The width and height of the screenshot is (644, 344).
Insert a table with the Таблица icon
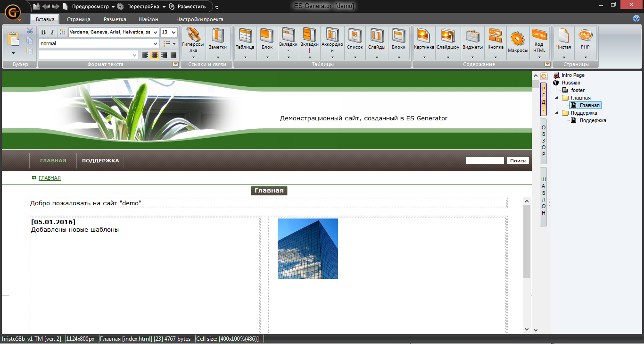(245, 35)
